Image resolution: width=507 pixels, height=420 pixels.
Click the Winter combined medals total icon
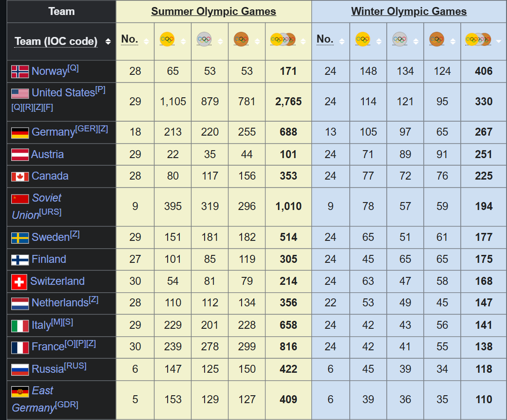[478, 39]
